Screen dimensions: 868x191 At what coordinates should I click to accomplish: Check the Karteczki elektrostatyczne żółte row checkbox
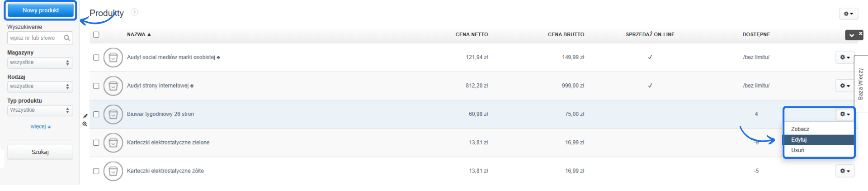tap(96, 171)
